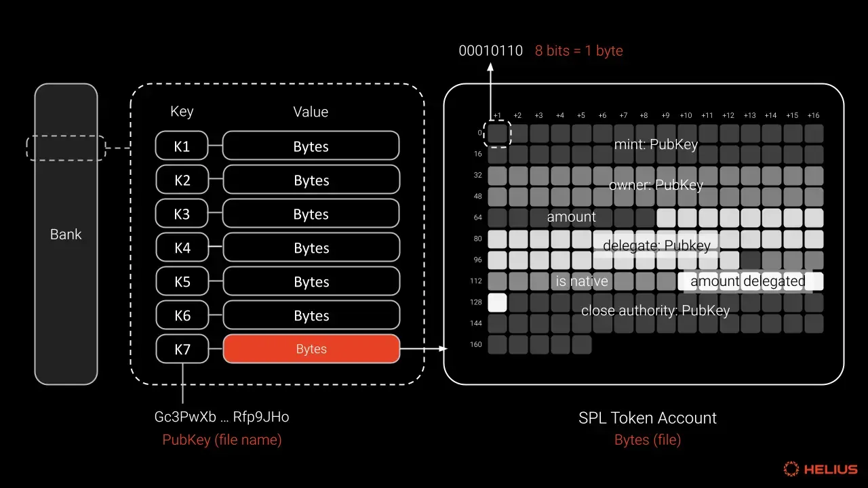The image size is (868, 488).
Task: Click the 'mint: PubKey' field label
Action: [656, 144]
